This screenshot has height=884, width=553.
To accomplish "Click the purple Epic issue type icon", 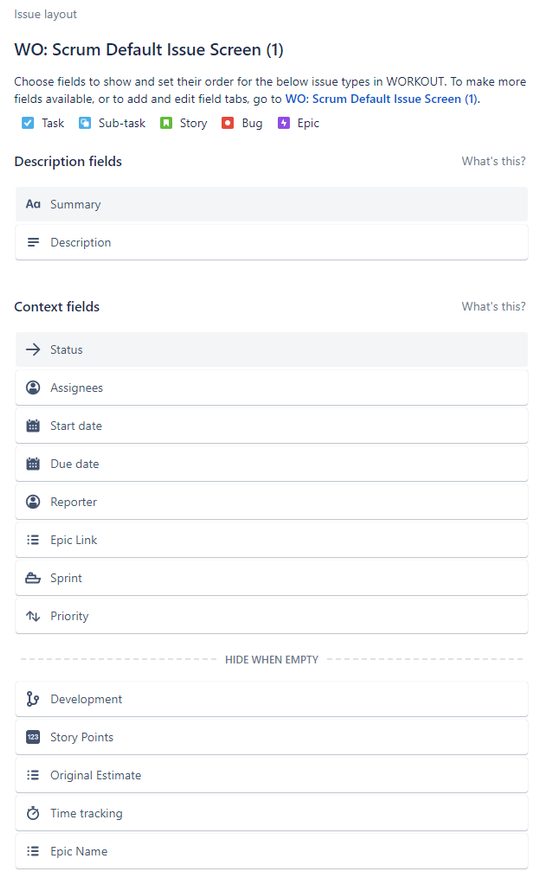I will [284, 123].
